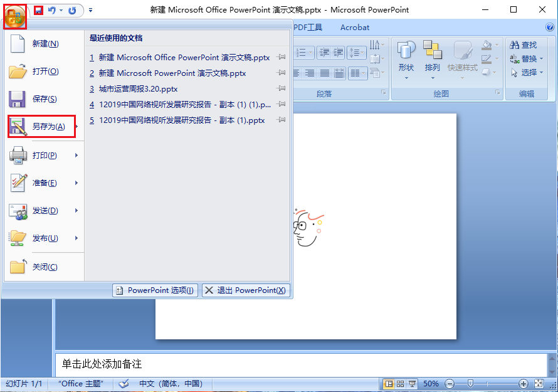558x392 pixels.
Task: Click the distributed alignment icon
Action: pyautogui.click(x=339, y=73)
